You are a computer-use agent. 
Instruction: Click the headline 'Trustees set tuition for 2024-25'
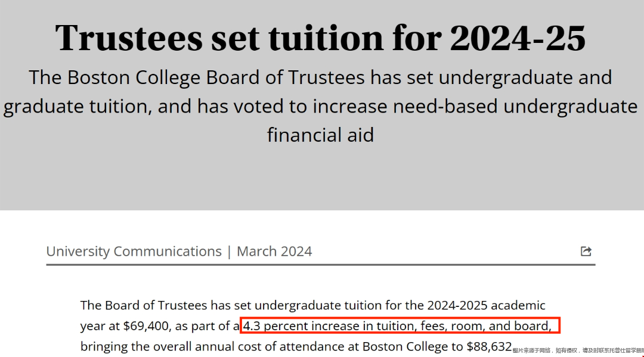coord(320,38)
